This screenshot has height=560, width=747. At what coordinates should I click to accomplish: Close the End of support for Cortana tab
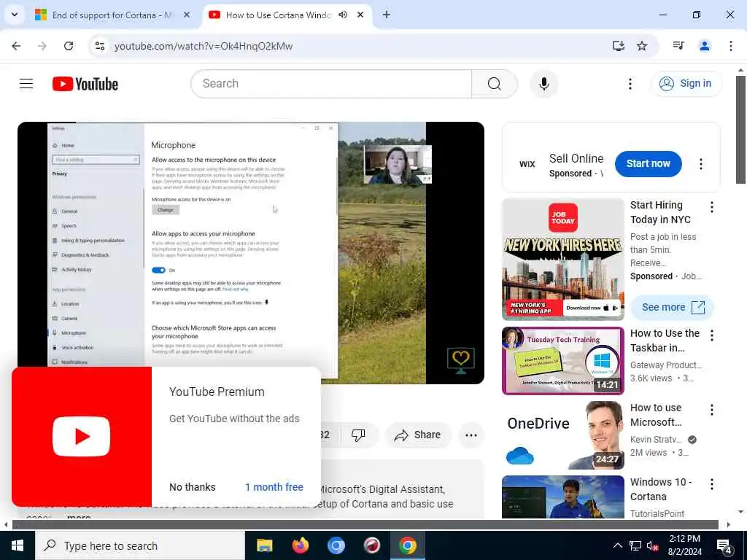187,15
